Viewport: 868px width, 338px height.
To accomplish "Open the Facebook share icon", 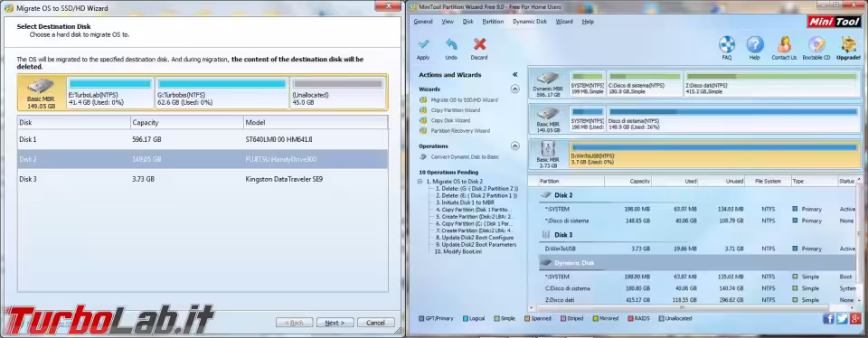I will point(829,319).
